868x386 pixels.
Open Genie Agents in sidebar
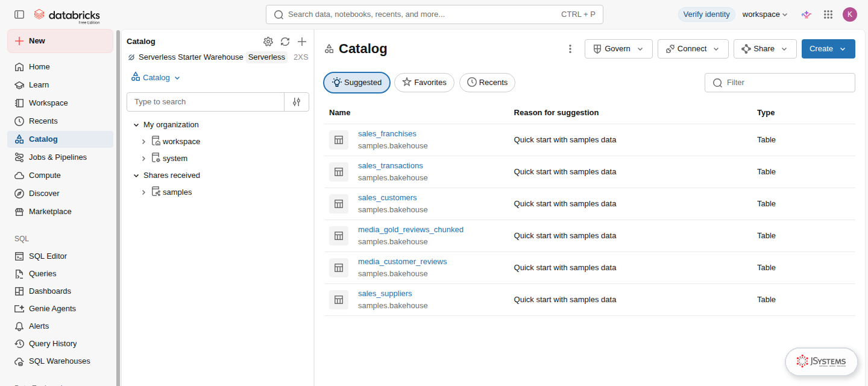(x=60, y=309)
